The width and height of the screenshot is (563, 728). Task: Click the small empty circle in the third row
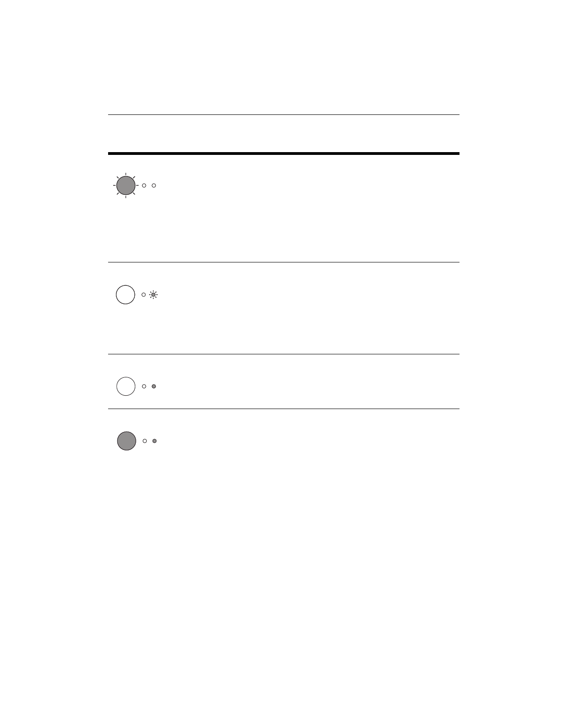coord(144,387)
